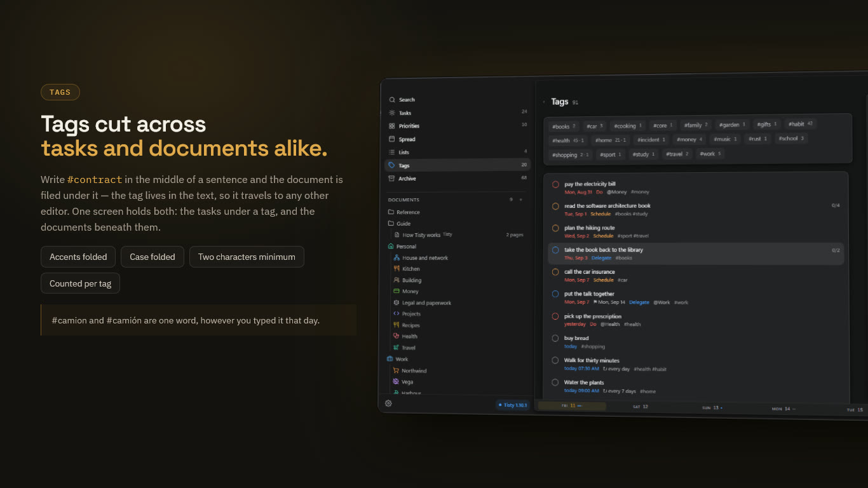
Task: Click the sun icon beside Tasks
Action: coord(392,112)
